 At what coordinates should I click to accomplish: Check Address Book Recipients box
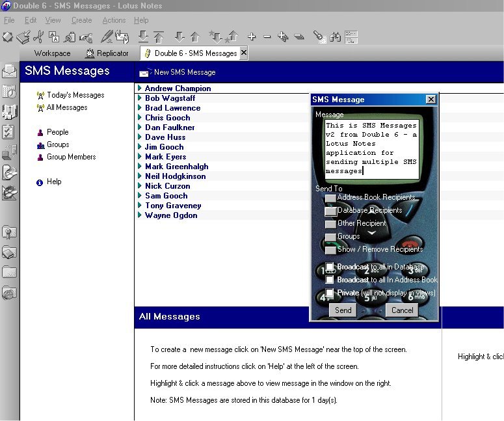(330, 198)
